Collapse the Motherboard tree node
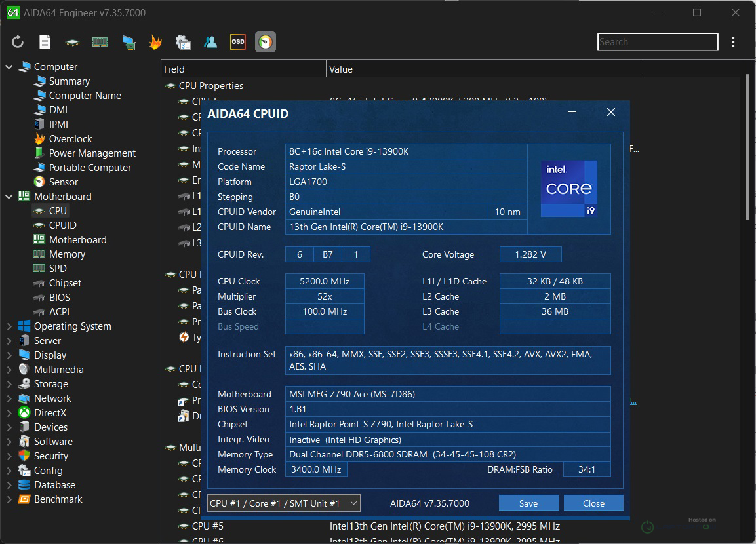Screen dimensions: 756x544 point(9,197)
